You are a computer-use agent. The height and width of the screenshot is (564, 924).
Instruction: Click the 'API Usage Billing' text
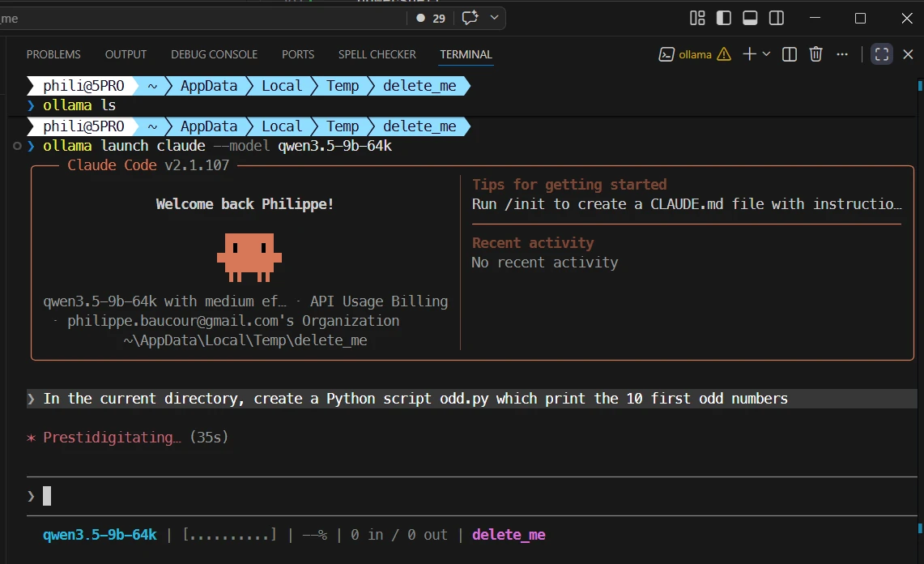[x=379, y=301]
